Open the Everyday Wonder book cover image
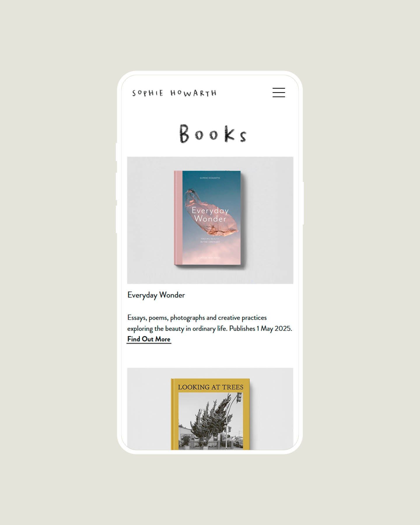The width and height of the screenshot is (420, 525). 210,220
